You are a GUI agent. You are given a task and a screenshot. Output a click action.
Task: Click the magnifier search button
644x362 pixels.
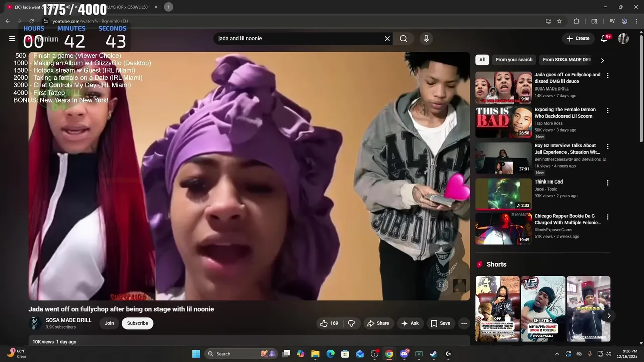tap(404, 38)
